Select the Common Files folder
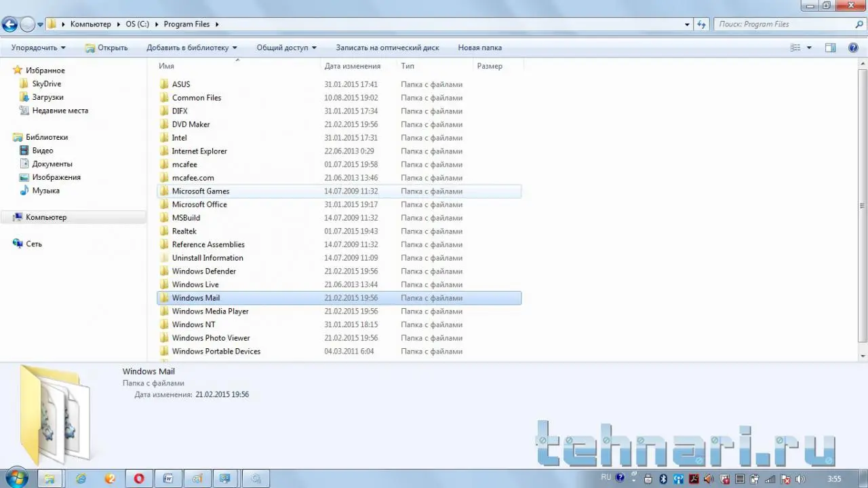 point(197,98)
